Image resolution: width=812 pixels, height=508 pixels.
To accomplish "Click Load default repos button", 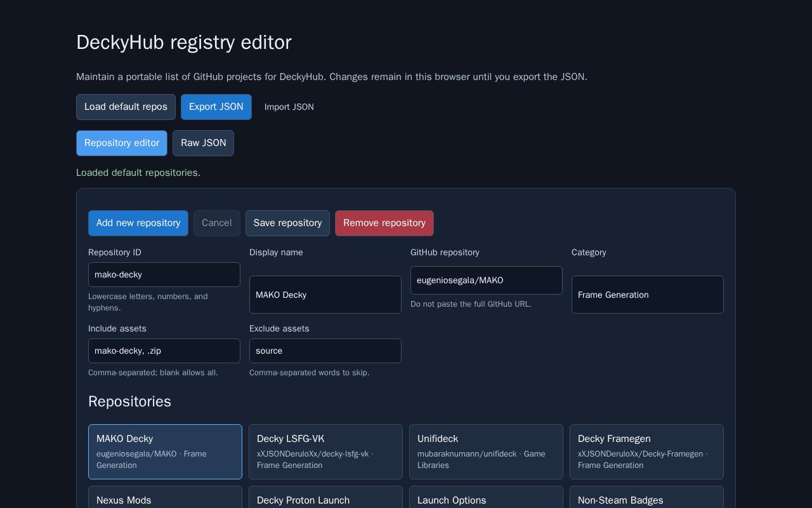I will coord(126,107).
